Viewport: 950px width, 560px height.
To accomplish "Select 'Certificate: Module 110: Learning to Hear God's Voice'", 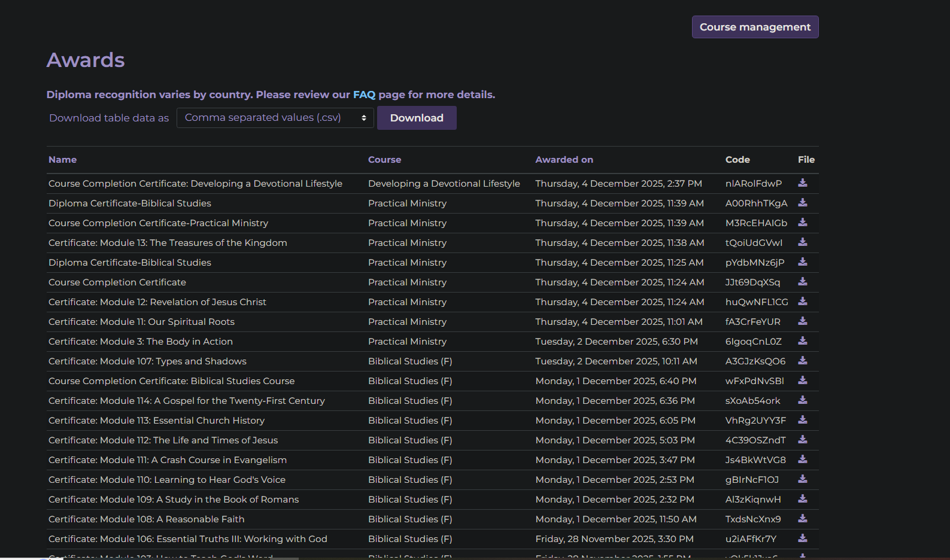I will pos(167,480).
